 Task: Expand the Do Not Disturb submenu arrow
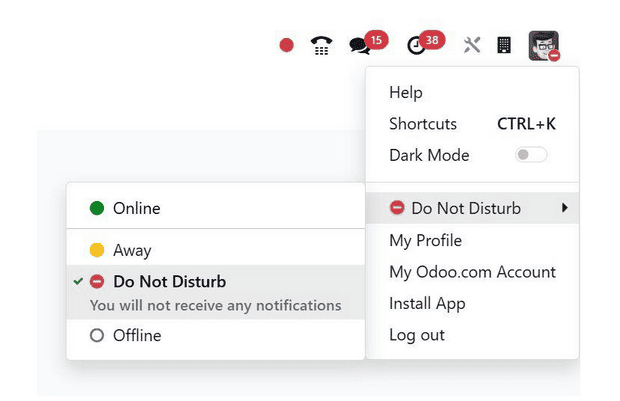point(565,208)
